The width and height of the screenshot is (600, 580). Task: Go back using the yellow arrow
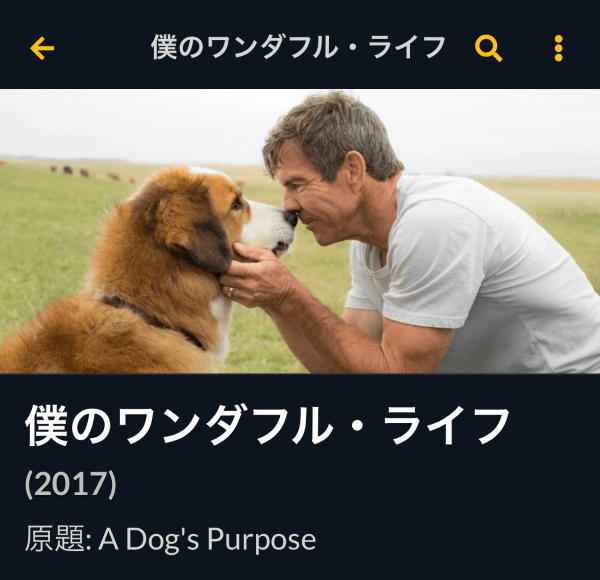pos(42,48)
